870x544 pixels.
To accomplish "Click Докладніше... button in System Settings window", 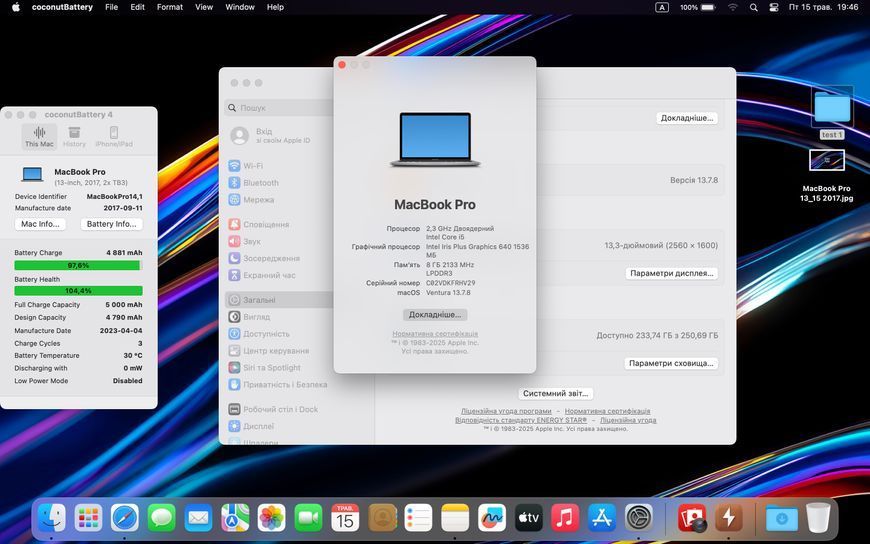I will click(687, 118).
